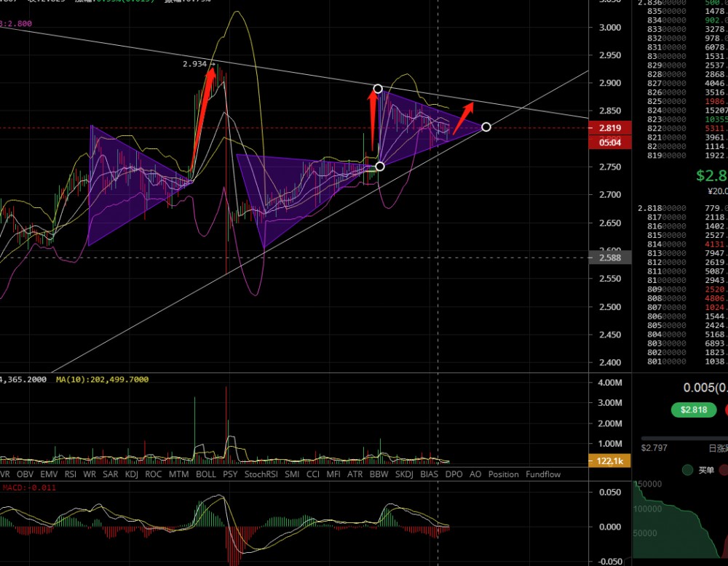Open the RSI indicator tab

point(71,474)
